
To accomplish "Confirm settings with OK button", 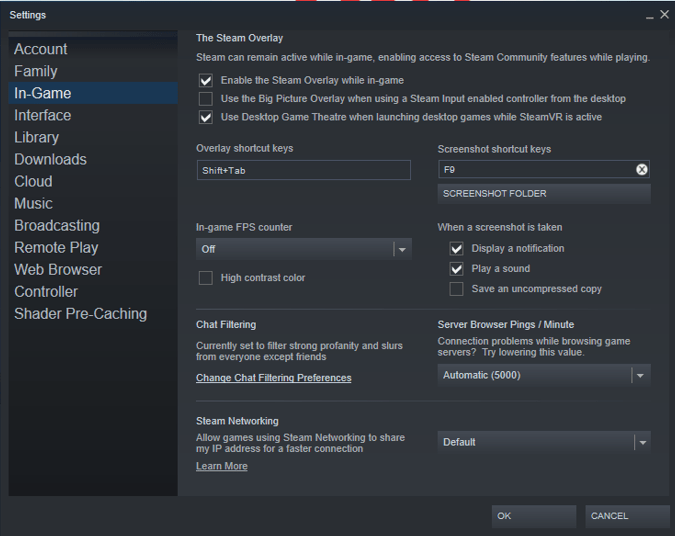I will click(534, 516).
